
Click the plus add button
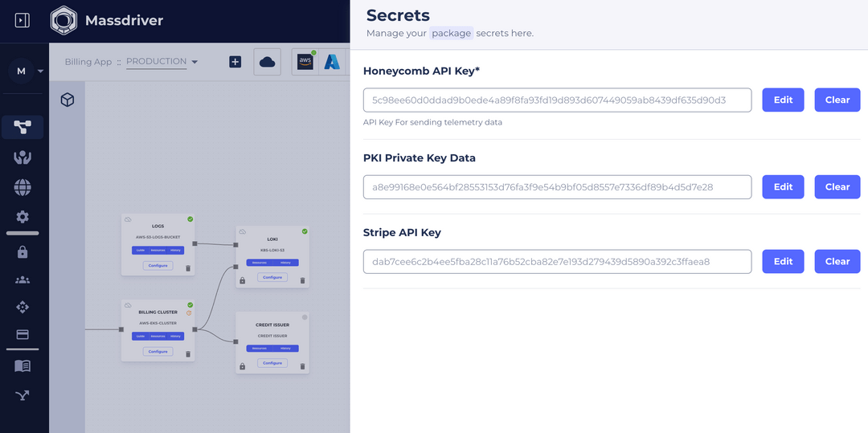(x=235, y=62)
